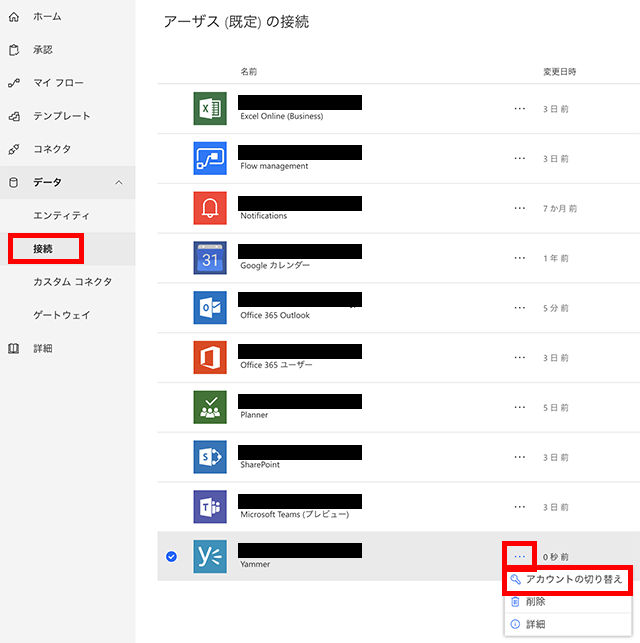This screenshot has width=640, height=643.
Task: Click the Excel Online (Business) label
Action: pyautogui.click(x=282, y=116)
